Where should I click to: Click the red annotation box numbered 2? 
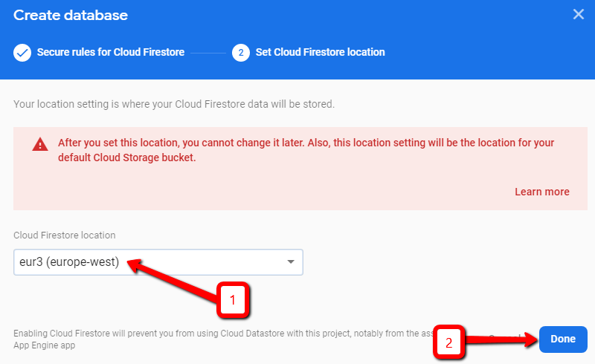pos(448,342)
